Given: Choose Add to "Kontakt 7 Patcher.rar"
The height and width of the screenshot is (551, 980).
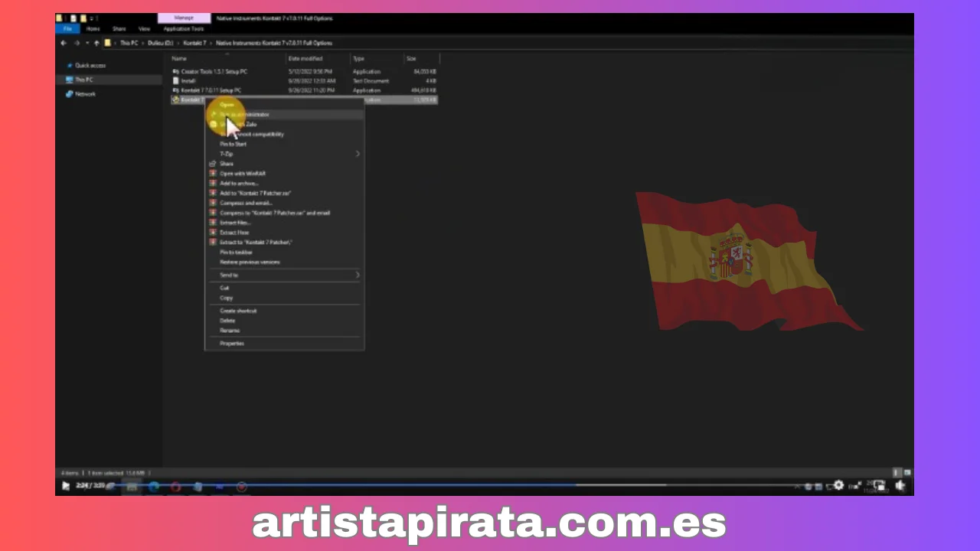Looking at the screenshot, I should (285, 193).
